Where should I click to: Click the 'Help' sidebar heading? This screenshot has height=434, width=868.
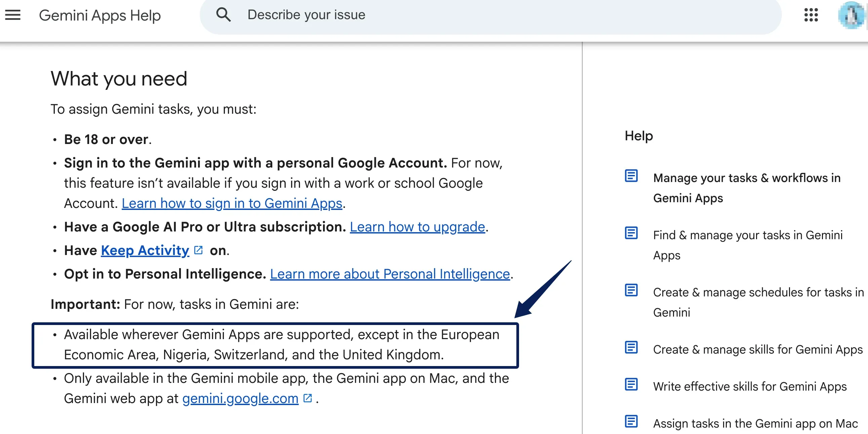(638, 136)
